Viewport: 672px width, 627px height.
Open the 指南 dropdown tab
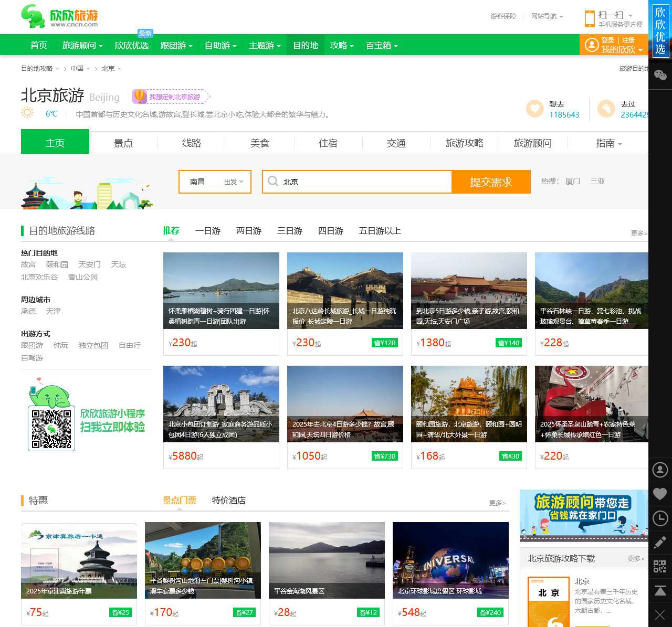607,142
